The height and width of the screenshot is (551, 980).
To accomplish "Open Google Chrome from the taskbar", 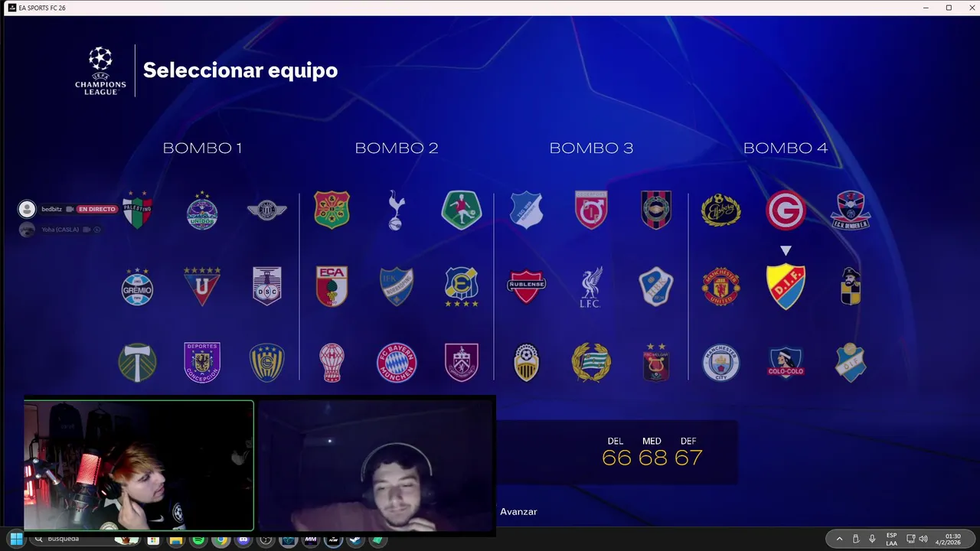I will point(220,540).
